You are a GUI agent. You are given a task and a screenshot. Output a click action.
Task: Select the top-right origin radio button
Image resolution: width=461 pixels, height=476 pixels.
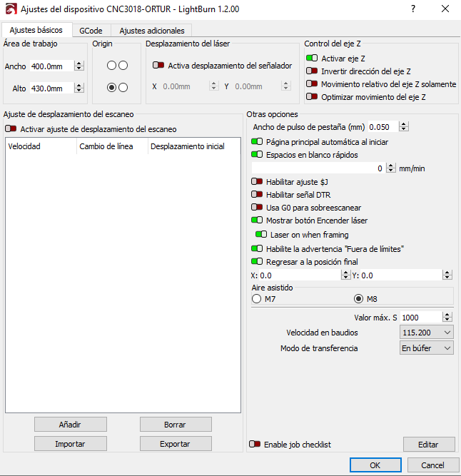[x=123, y=65]
